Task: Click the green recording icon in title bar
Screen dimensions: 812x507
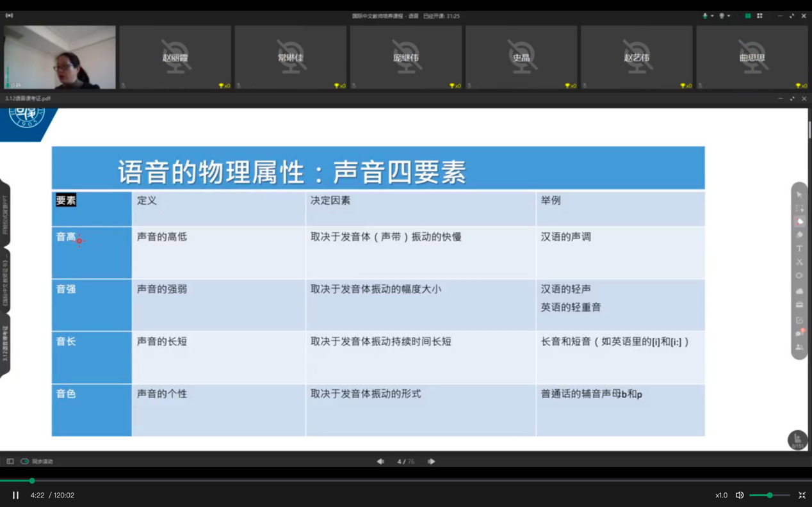Action: point(747,16)
